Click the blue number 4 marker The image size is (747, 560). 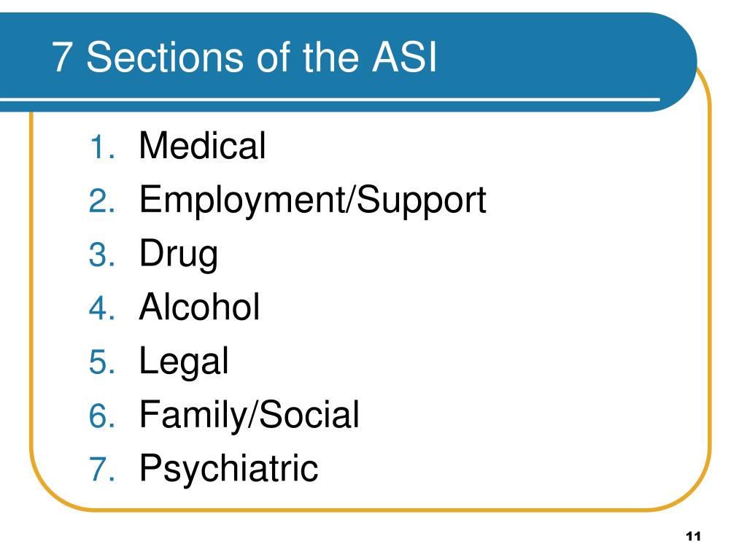click(102, 308)
